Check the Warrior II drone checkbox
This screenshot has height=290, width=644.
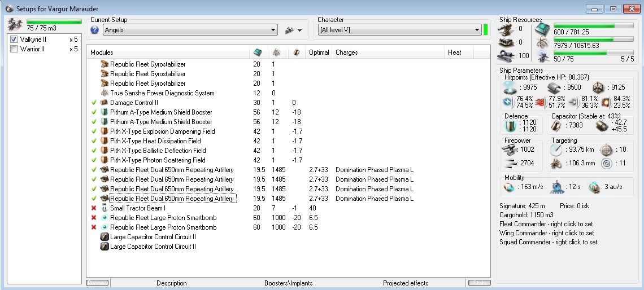[14, 49]
